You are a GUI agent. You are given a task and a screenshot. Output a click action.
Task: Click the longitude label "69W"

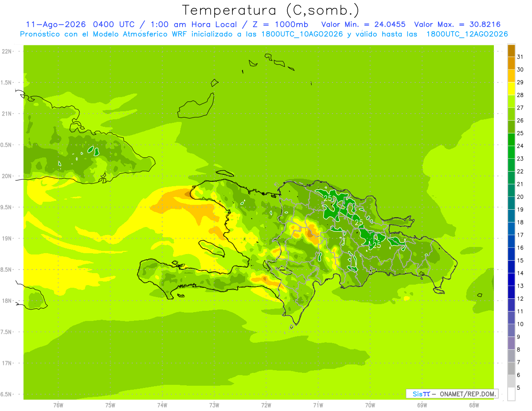point(422,405)
